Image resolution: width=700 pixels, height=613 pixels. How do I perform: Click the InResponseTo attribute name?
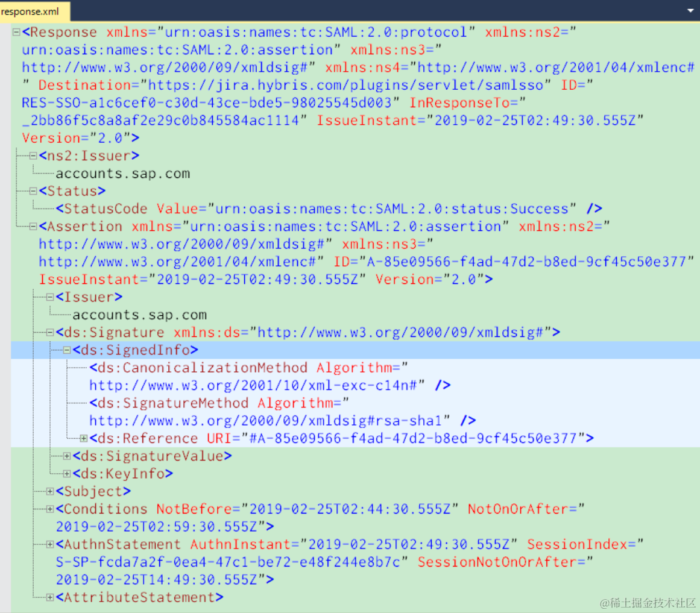click(459, 102)
